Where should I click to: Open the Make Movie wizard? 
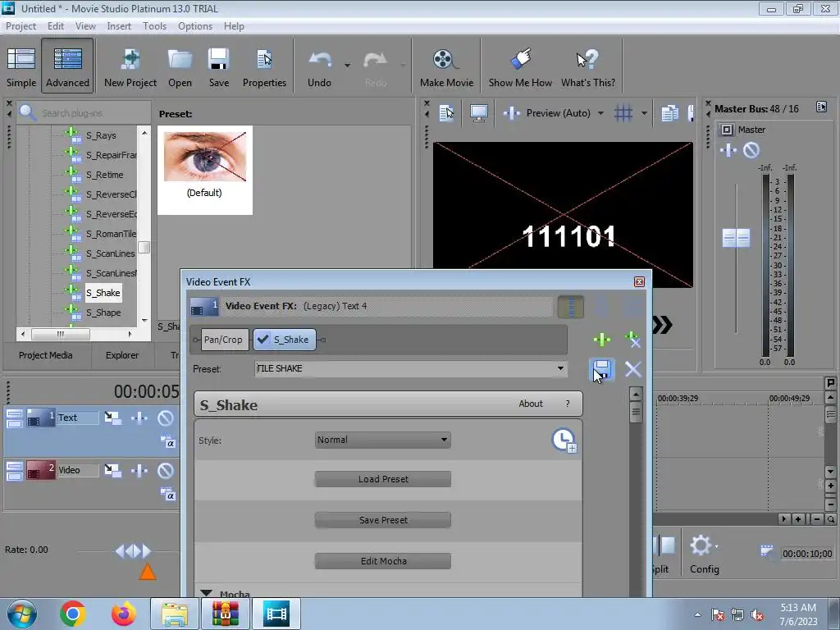(x=446, y=67)
